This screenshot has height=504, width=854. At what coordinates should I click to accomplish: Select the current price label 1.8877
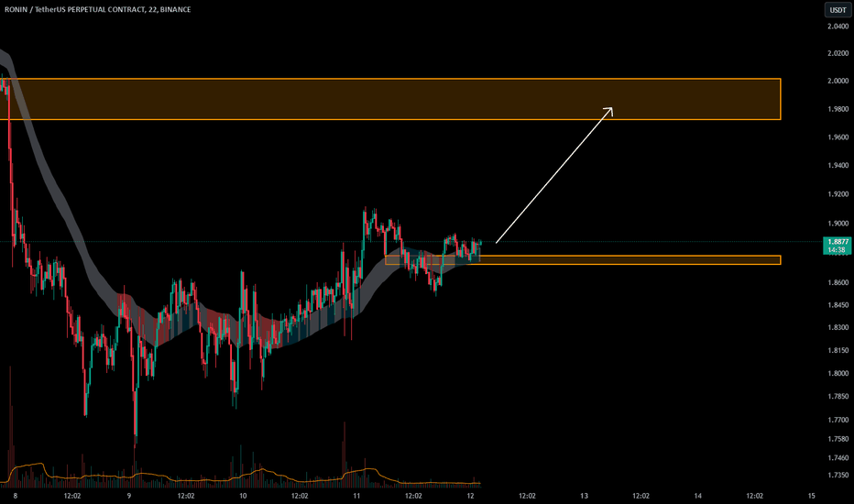[x=838, y=242]
